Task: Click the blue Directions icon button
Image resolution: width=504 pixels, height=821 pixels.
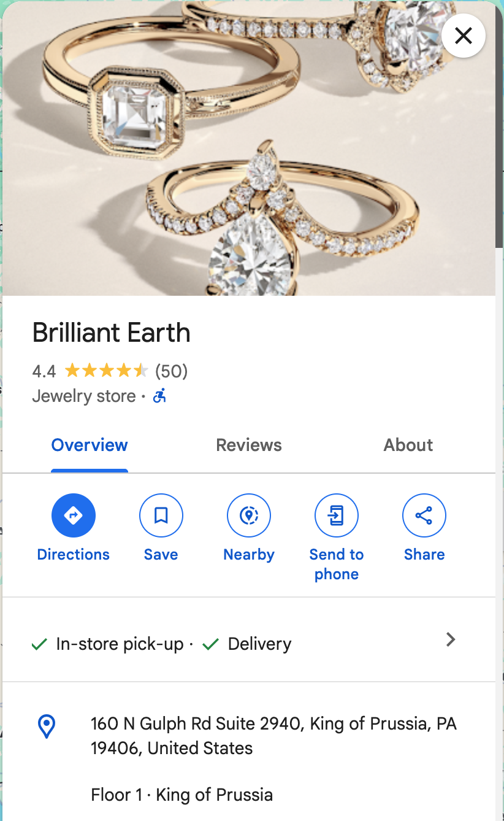Action: click(x=74, y=515)
